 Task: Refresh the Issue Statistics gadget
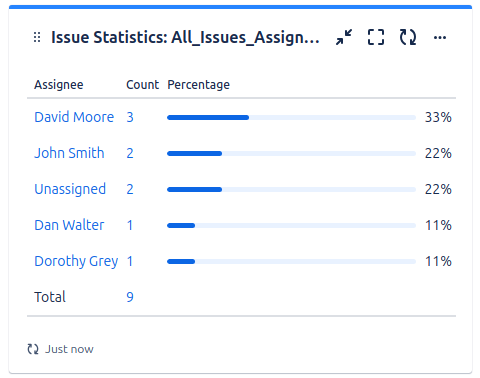pos(408,37)
